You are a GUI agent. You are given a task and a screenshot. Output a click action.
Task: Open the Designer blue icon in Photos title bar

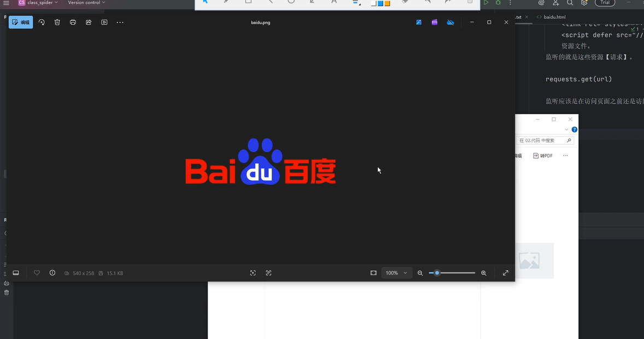coord(419,22)
